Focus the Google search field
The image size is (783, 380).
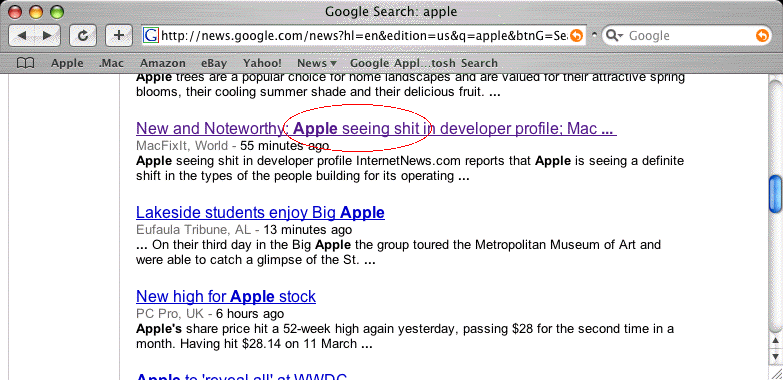(x=687, y=35)
